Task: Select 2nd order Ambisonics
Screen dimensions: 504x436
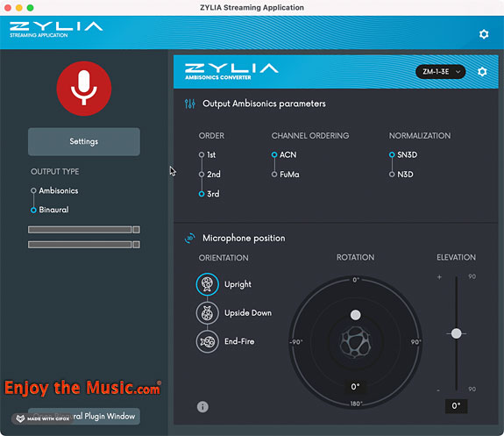Action: tap(209, 175)
